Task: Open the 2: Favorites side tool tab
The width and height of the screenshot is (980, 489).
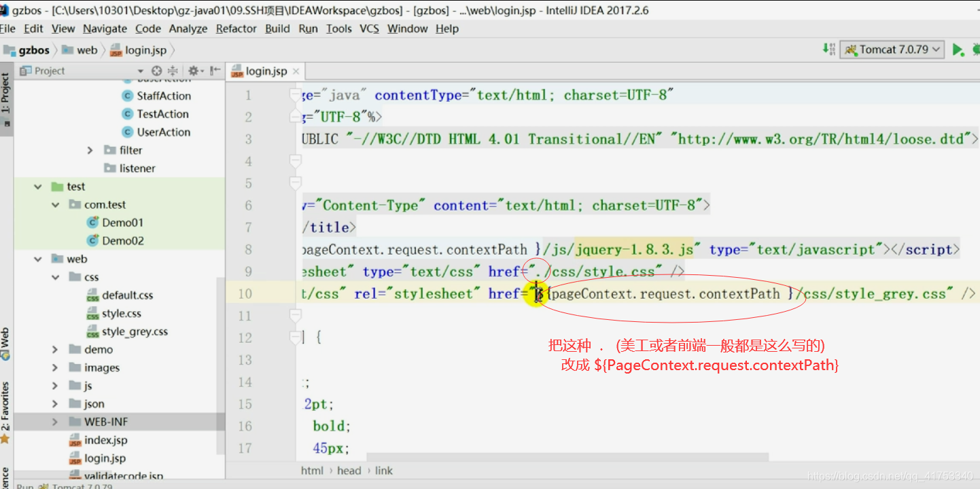Action: click(6, 412)
